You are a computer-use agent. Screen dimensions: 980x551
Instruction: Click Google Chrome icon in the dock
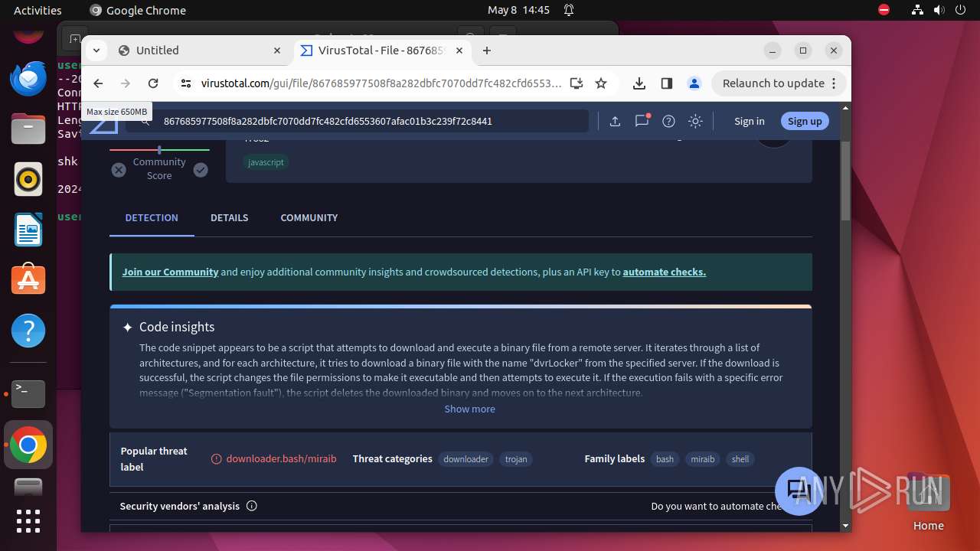coord(28,445)
